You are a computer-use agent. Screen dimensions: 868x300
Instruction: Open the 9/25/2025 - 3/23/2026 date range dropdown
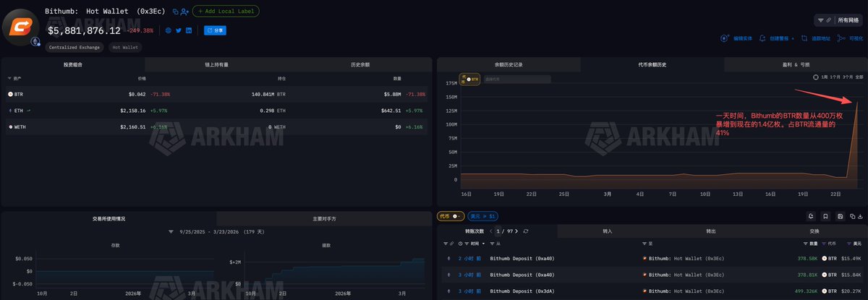(216, 232)
